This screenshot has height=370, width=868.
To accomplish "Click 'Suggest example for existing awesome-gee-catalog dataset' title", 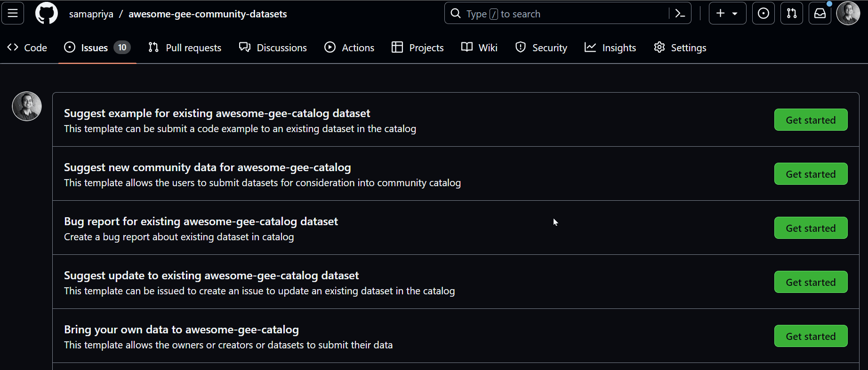I will [217, 113].
